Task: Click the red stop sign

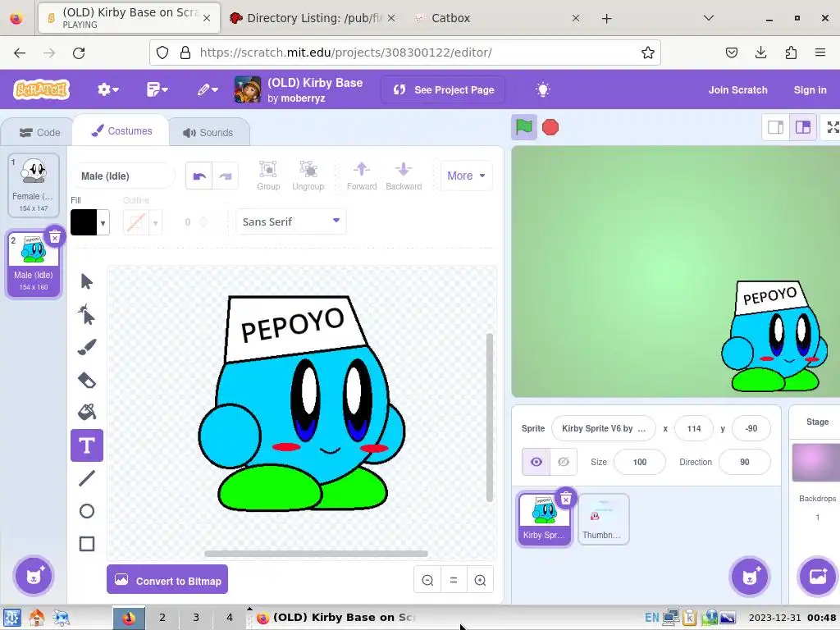Action: pos(550,127)
